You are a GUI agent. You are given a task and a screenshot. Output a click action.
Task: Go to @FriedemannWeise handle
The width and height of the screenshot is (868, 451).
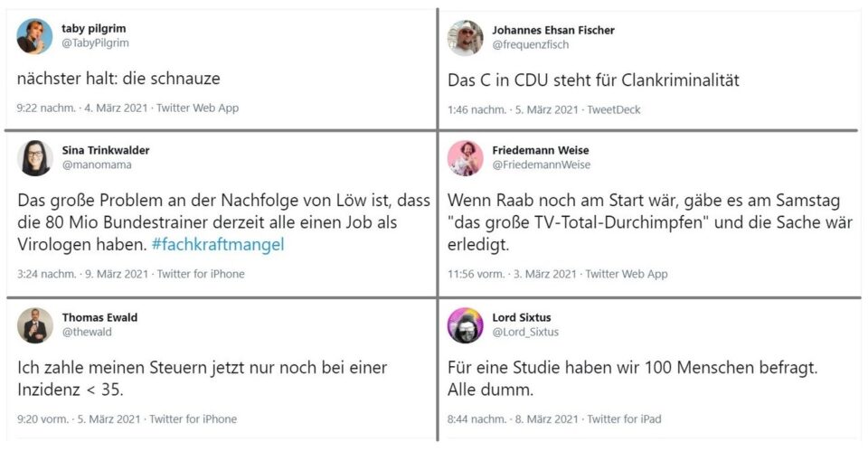coord(542,164)
